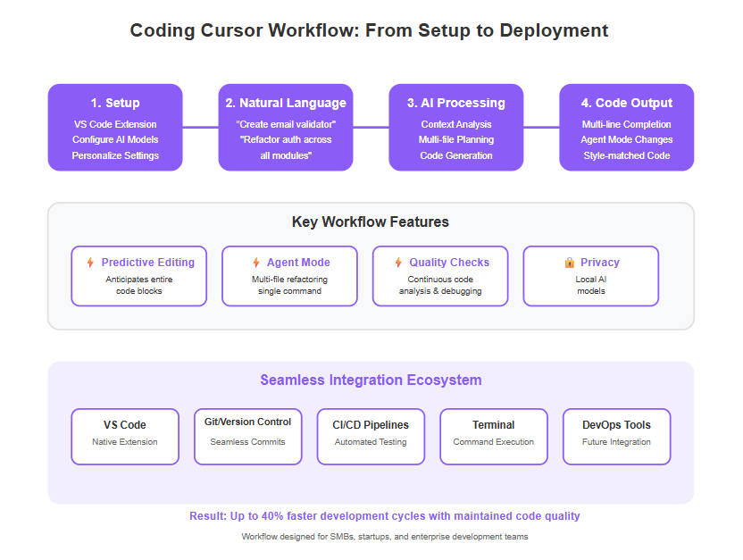The height and width of the screenshot is (560, 743).
Task: Click the padlock icon beside Privacy
Action: tap(570, 263)
